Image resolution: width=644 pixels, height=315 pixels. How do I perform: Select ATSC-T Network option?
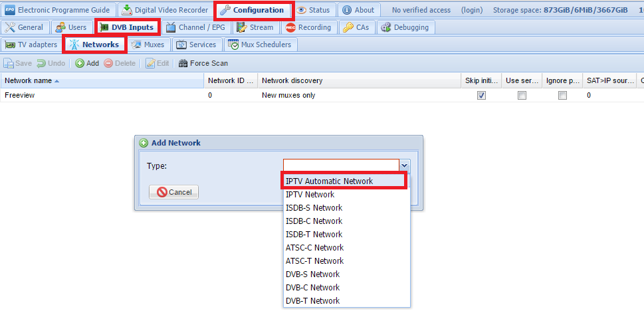click(x=347, y=261)
